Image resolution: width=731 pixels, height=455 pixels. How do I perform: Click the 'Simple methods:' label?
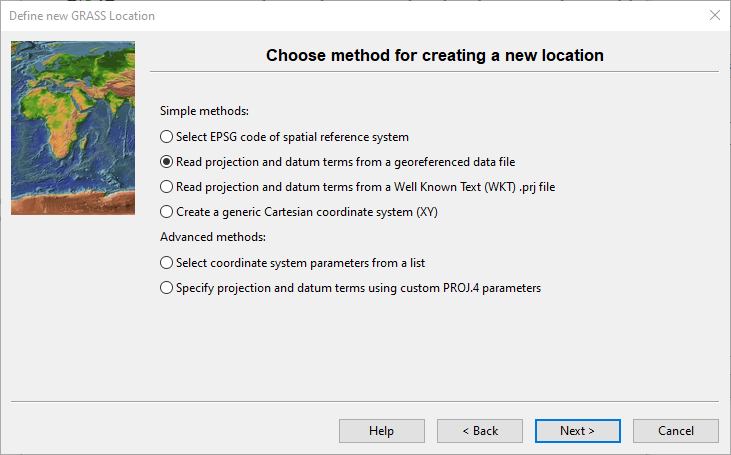(x=204, y=111)
